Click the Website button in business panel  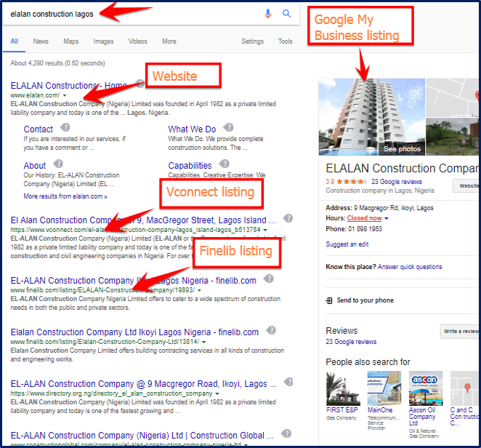tap(466, 185)
